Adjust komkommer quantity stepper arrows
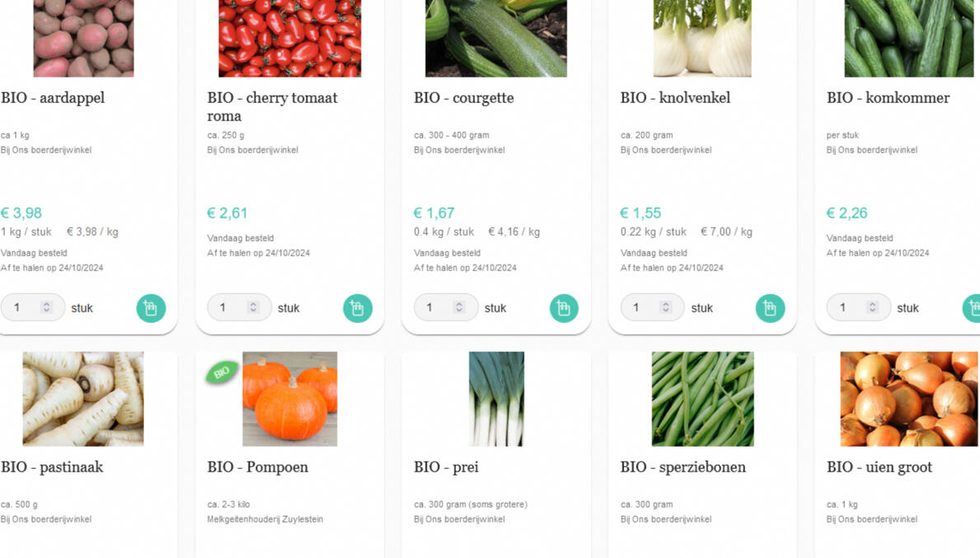The image size is (980, 558). tap(872, 307)
